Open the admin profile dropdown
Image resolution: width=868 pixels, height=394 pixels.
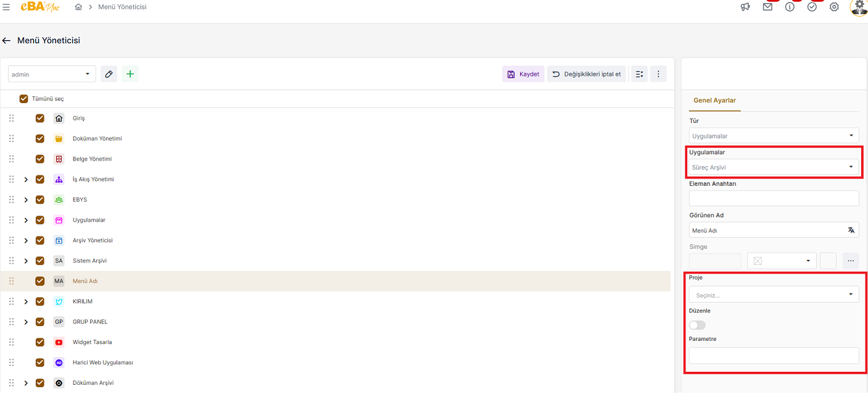pyautogui.click(x=52, y=74)
